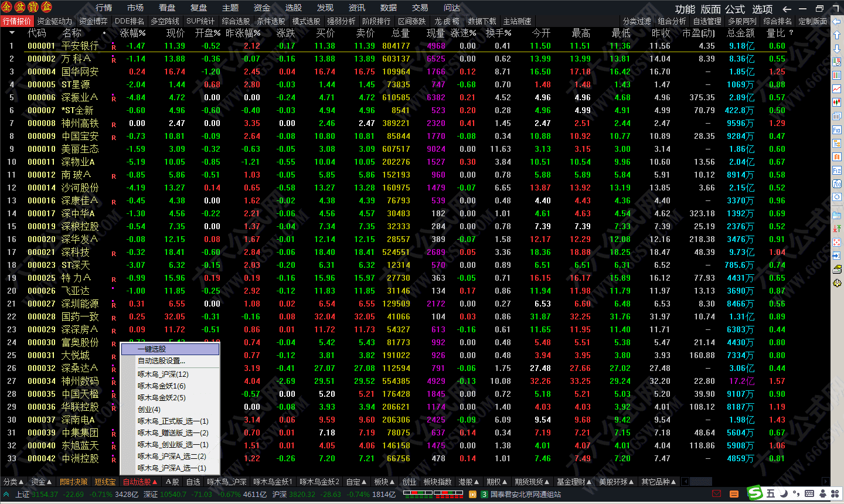Click the left arrow icon in sidebar
This screenshot has width=844, height=504.
837,22
